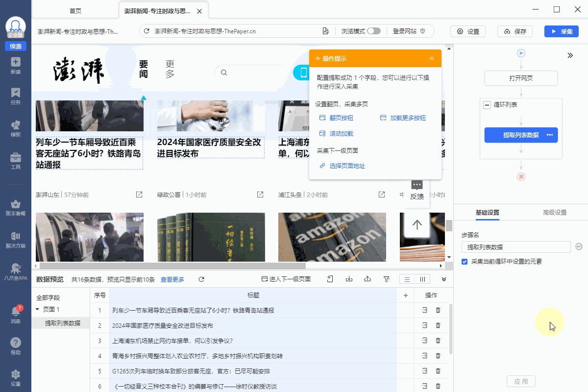588x392 pixels.
Task: Click the start node play icon in workflow
Action: pyautogui.click(x=521, y=53)
